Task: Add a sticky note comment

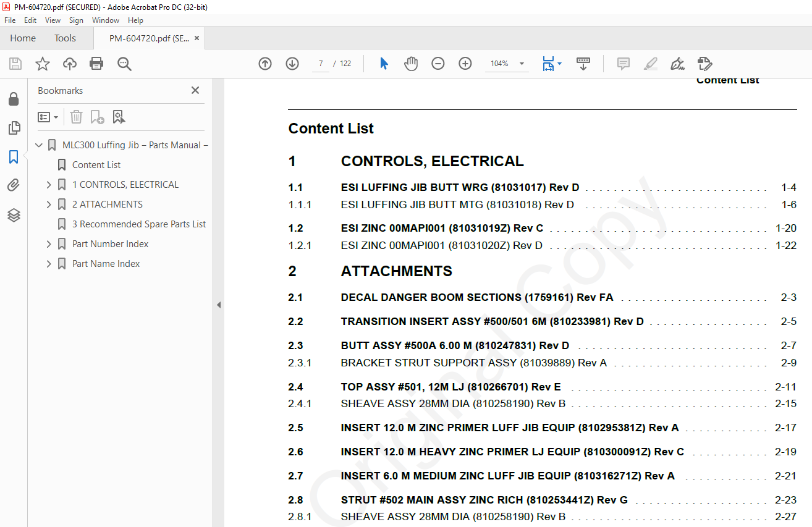Action: (624, 64)
